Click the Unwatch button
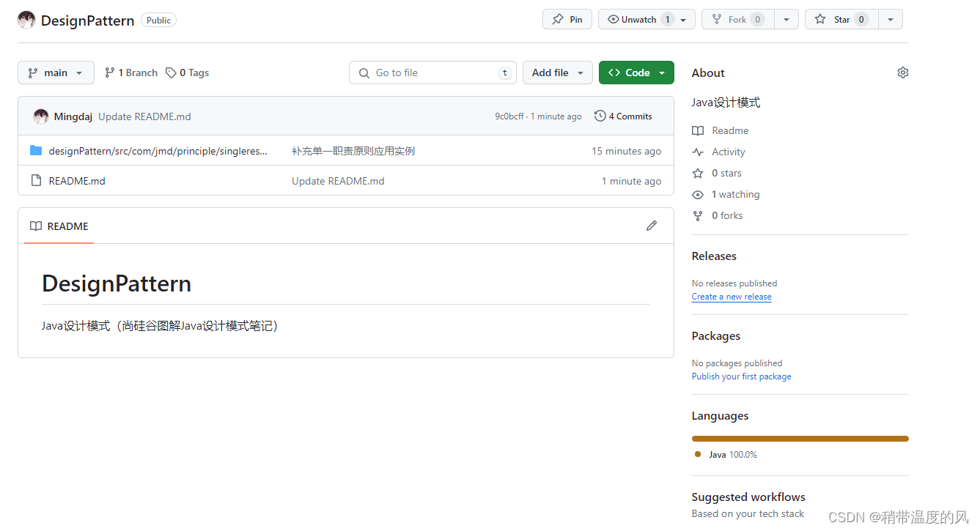 tap(646, 20)
